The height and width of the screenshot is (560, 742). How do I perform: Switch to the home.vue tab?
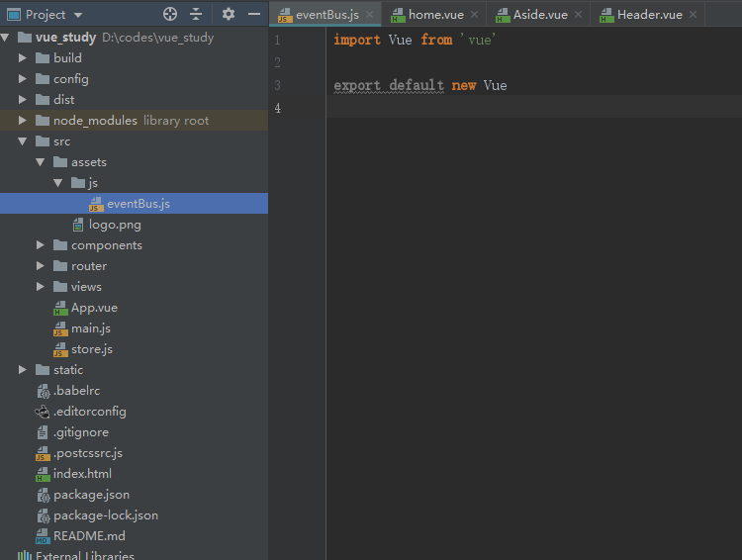click(436, 15)
